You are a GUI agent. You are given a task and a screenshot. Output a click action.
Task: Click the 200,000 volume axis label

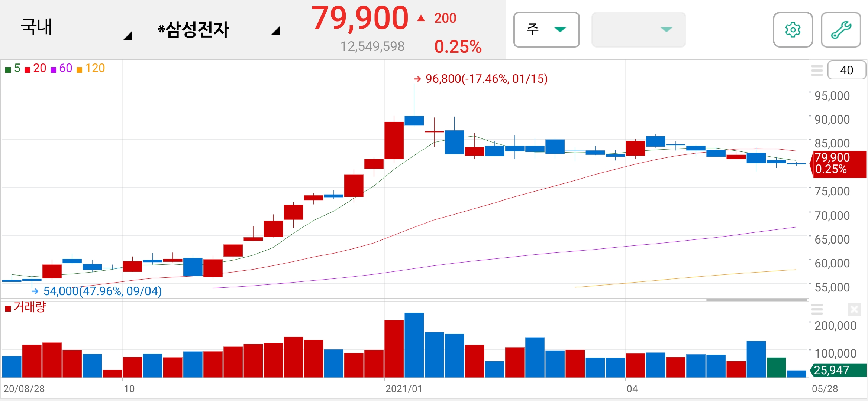836,326
